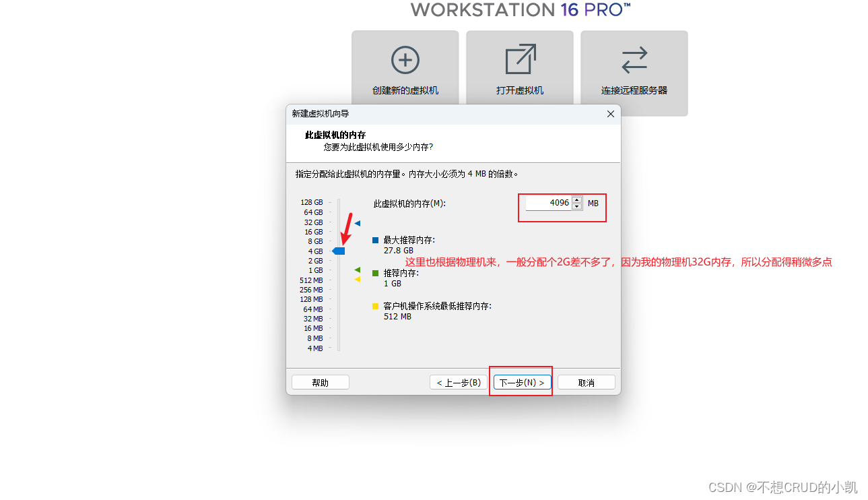Click the < 上一步(B) button
Viewport: 868px width, 500px height.
[x=459, y=382]
